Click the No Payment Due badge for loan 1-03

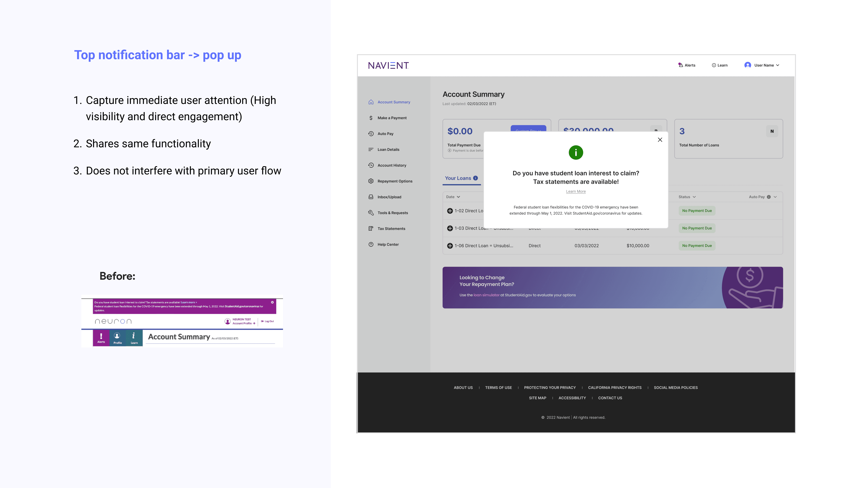click(697, 228)
